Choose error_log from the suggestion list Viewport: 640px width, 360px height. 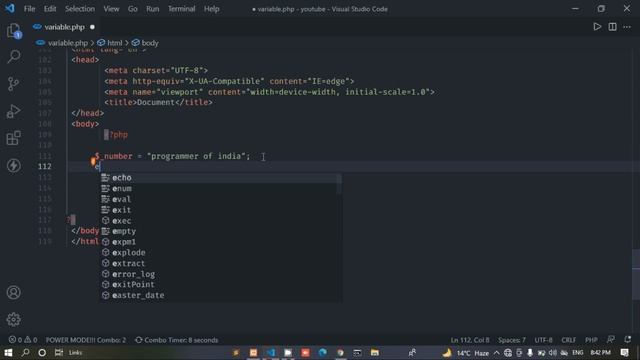[221, 274]
